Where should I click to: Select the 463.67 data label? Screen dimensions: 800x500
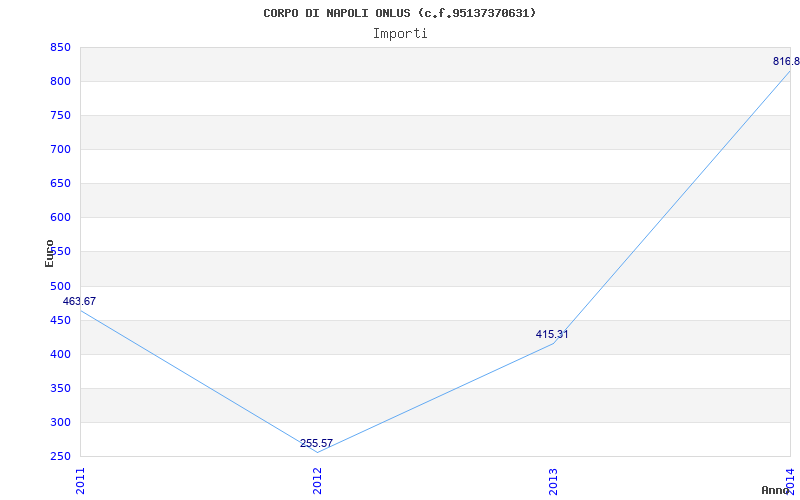pos(79,302)
